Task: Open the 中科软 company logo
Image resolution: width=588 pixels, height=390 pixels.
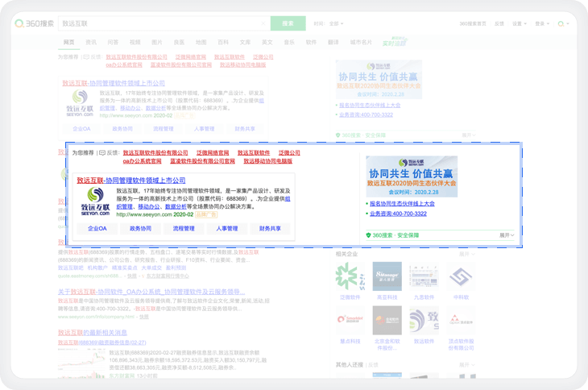Action: pos(461,276)
